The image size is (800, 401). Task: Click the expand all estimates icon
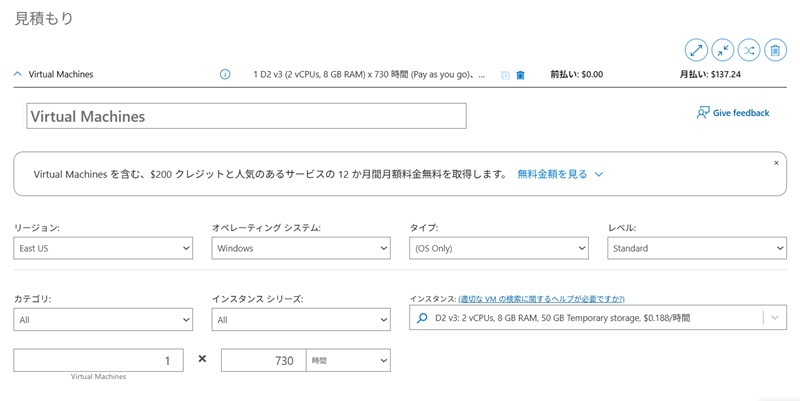pos(696,49)
